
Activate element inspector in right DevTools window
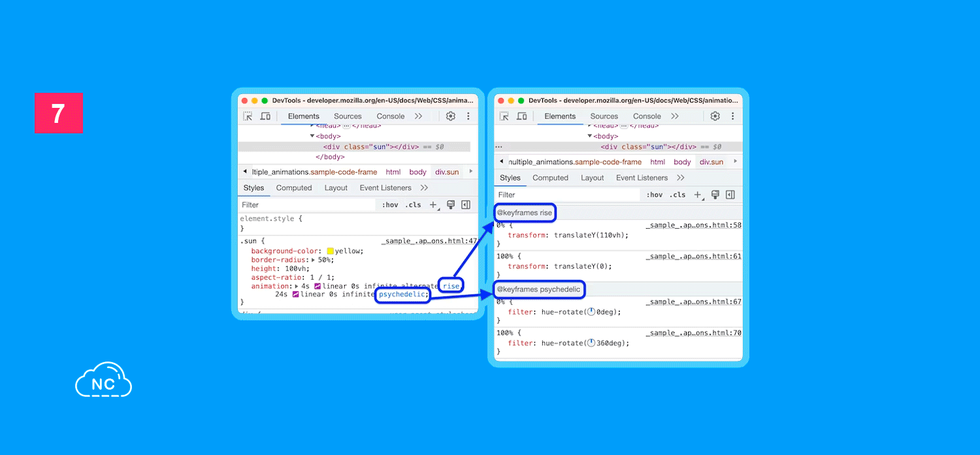pos(504,116)
